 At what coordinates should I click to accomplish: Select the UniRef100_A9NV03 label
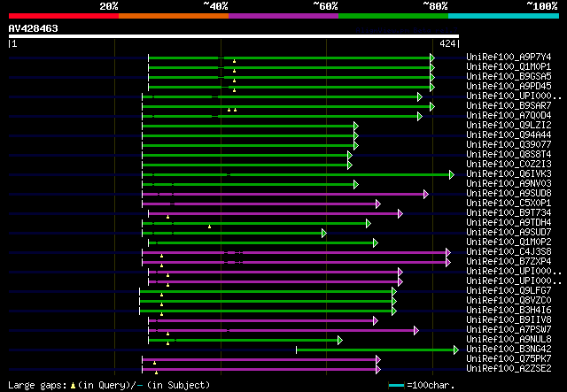(509, 184)
